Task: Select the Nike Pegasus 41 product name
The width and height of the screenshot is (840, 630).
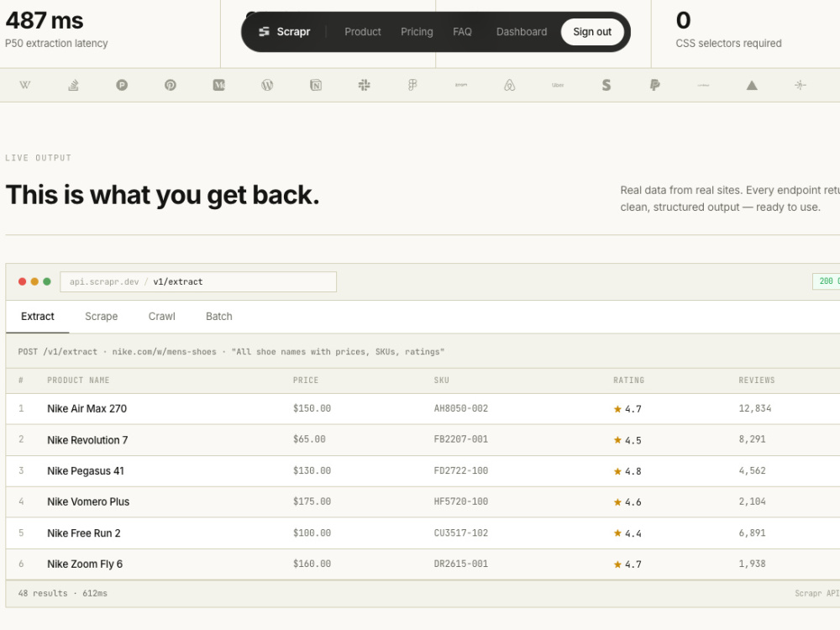Action: pos(86,471)
